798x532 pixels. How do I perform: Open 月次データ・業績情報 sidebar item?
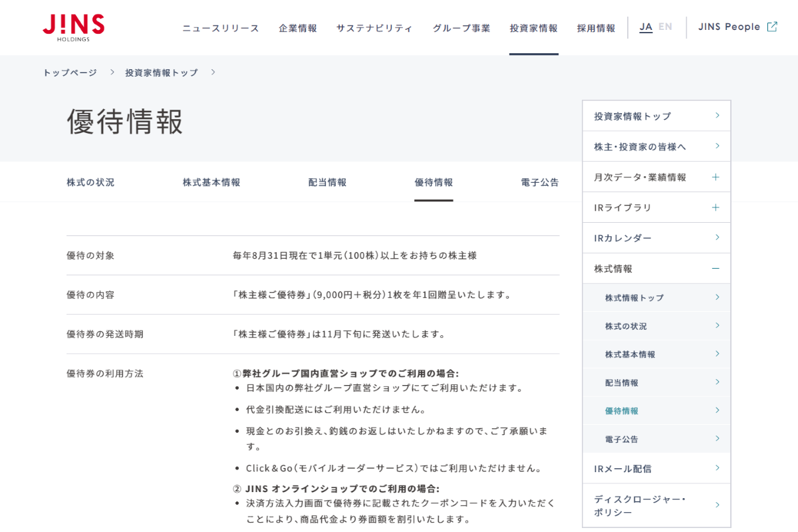656,177
